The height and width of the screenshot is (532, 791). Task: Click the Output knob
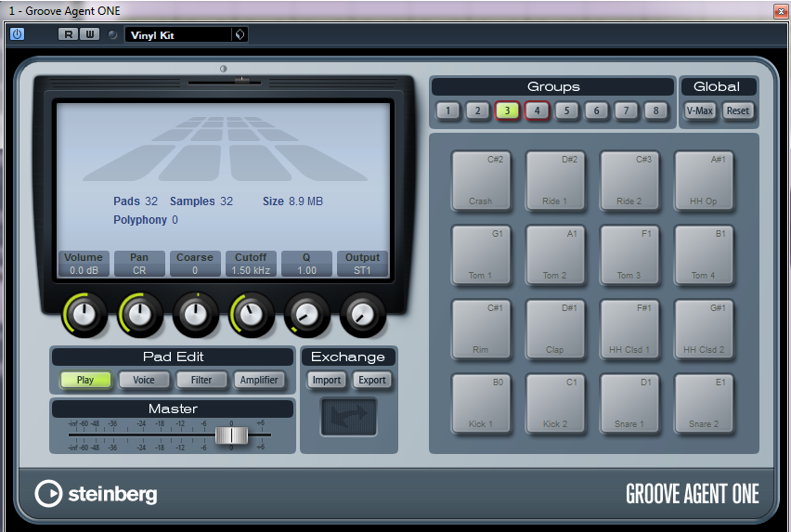[362, 315]
